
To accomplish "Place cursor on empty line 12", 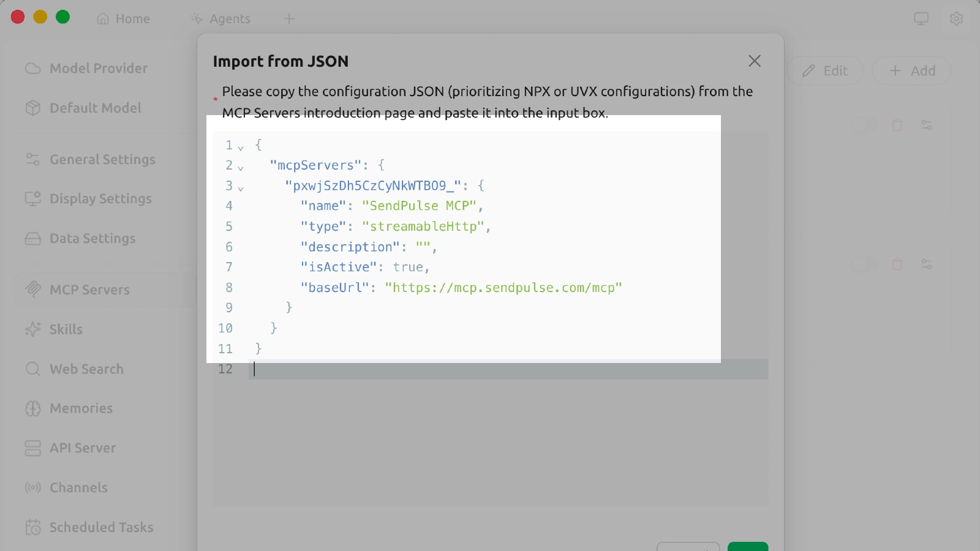I will pos(508,369).
